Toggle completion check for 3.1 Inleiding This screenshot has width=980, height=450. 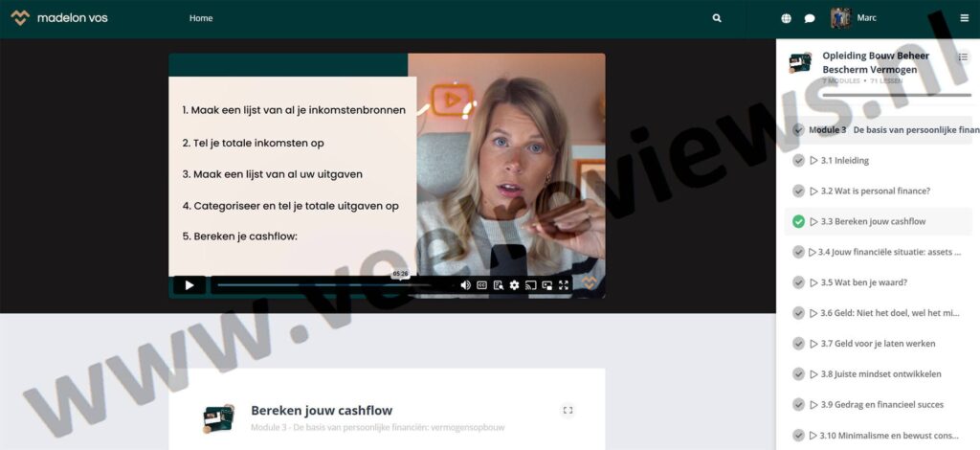tap(798, 161)
